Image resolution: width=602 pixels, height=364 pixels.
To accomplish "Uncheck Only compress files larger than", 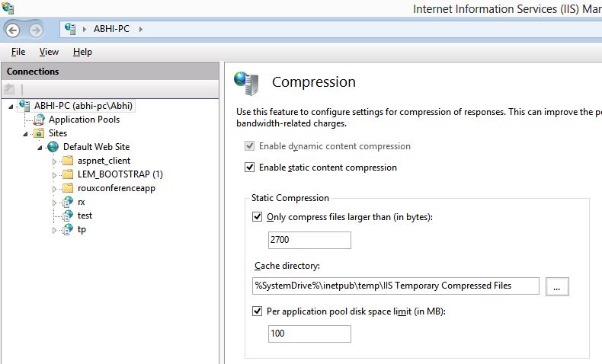I will tap(258, 217).
